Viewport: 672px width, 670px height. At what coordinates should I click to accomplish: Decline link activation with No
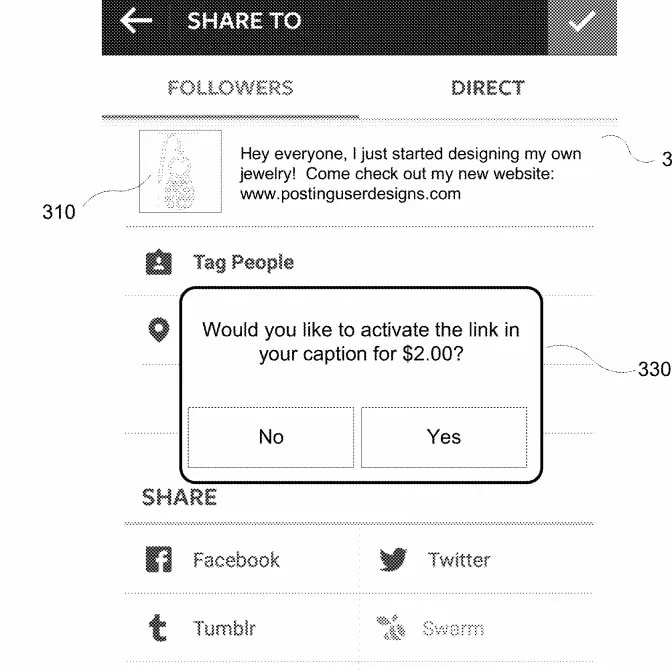271,437
